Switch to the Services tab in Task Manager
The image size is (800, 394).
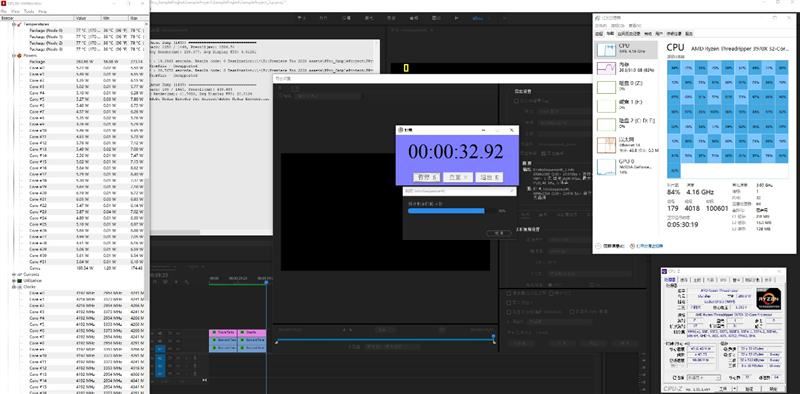pos(689,33)
